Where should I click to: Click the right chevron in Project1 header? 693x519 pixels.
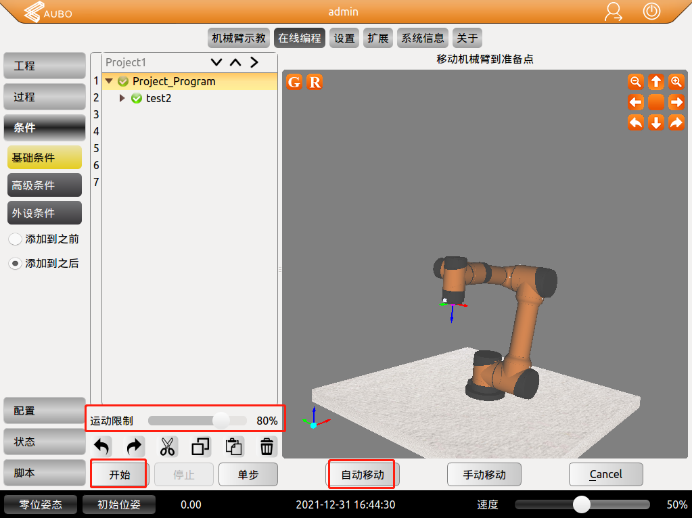254,62
